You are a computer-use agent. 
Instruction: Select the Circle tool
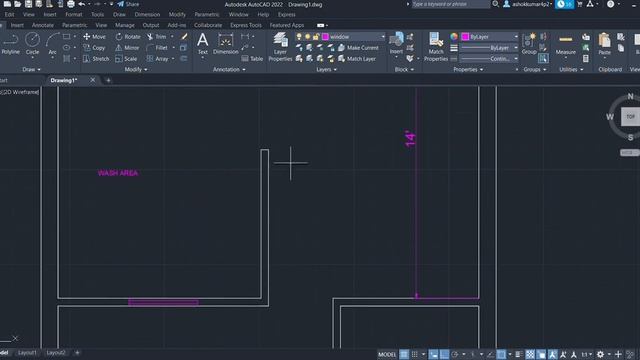click(x=32, y=44)
